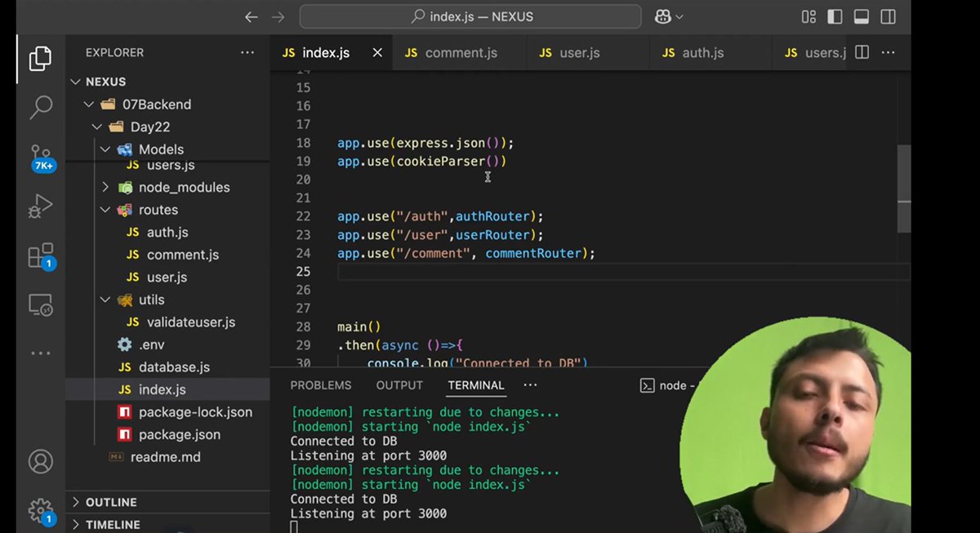980x533 pixels.
Task: Open the Remote Explorer view
Action: pyautogui.click(x=40, y=305)
